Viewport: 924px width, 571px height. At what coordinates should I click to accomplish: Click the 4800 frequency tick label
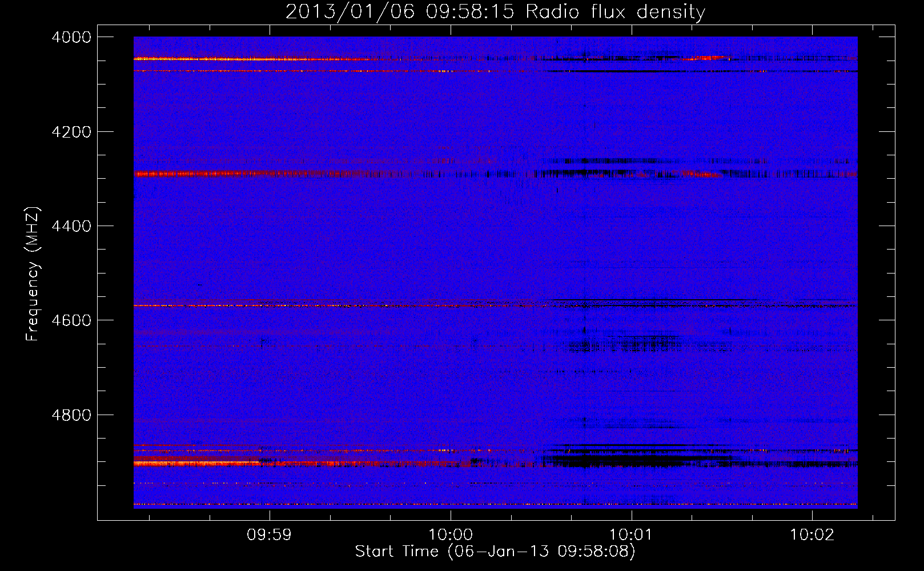71,415
